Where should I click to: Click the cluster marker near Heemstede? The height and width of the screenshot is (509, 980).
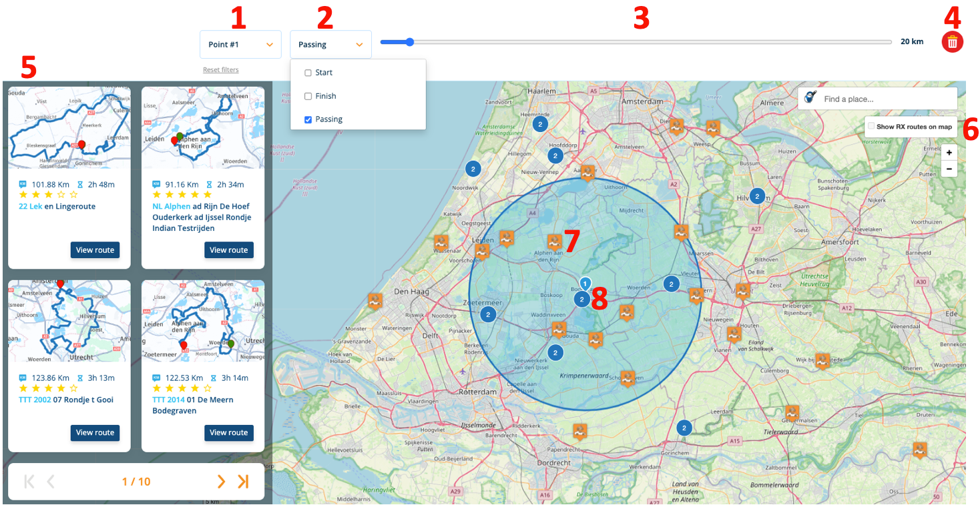(x=540, y=123)
